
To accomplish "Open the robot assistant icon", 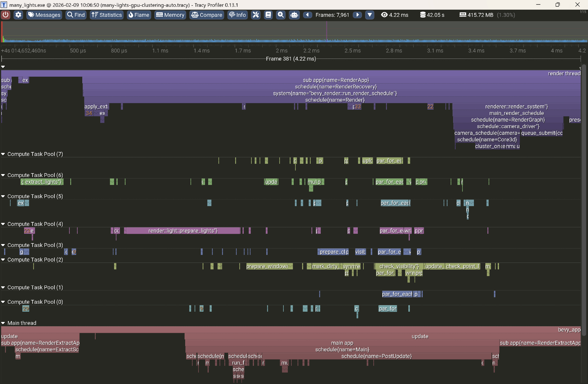I will (x=294, y=15).
